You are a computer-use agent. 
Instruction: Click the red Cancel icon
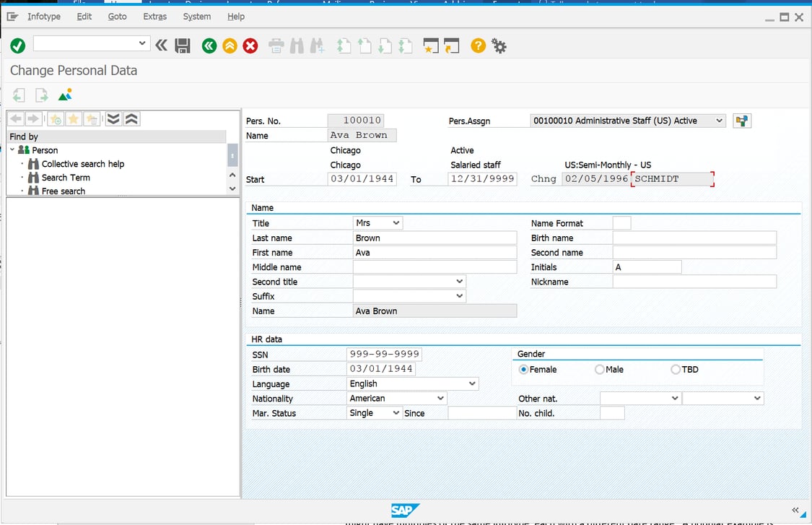[x=250, y=45]
